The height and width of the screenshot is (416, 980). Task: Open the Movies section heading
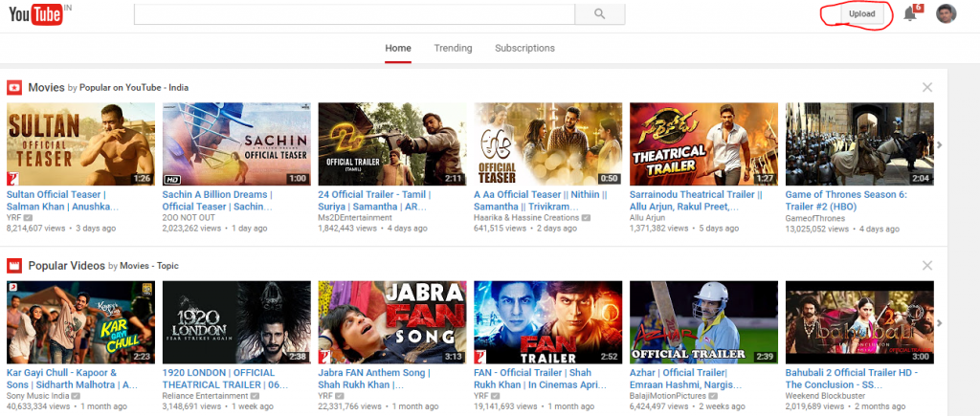click(46, 87)
